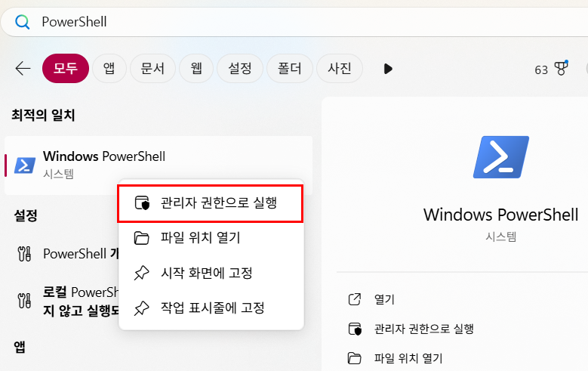Click 시스템 label under preview title
This screenshot has width=588, height=371.
click(x=501, y=237)
